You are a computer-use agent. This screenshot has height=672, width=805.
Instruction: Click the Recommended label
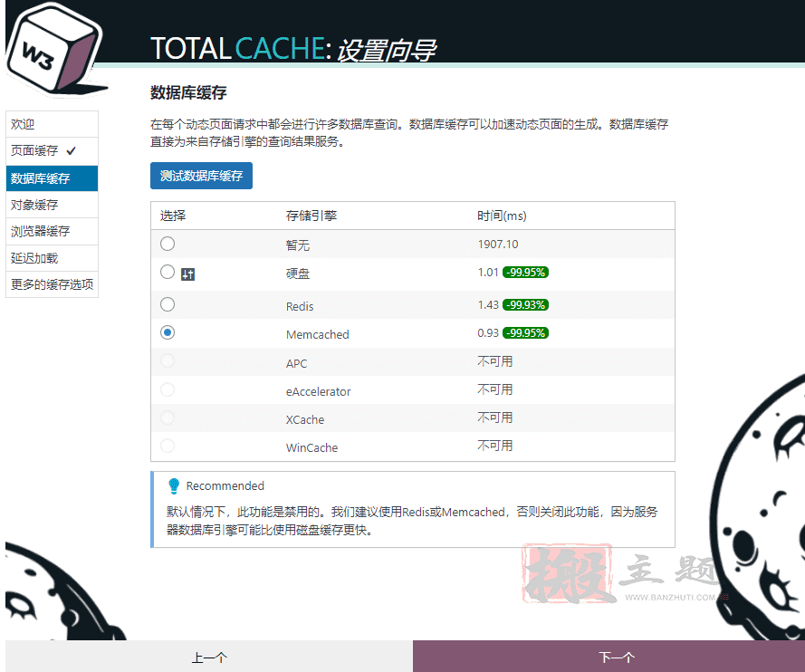(x=225, y=485)
